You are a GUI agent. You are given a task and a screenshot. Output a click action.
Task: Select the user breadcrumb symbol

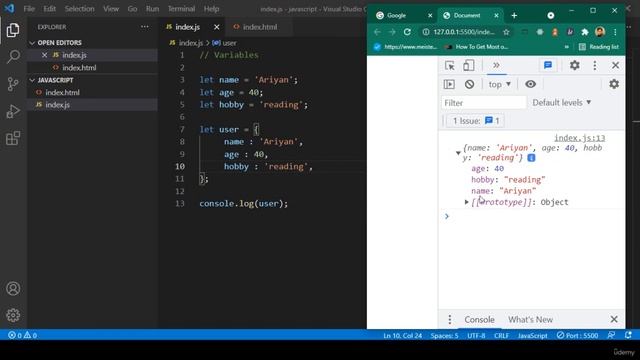pyautogui.click(x=224, y=43)
